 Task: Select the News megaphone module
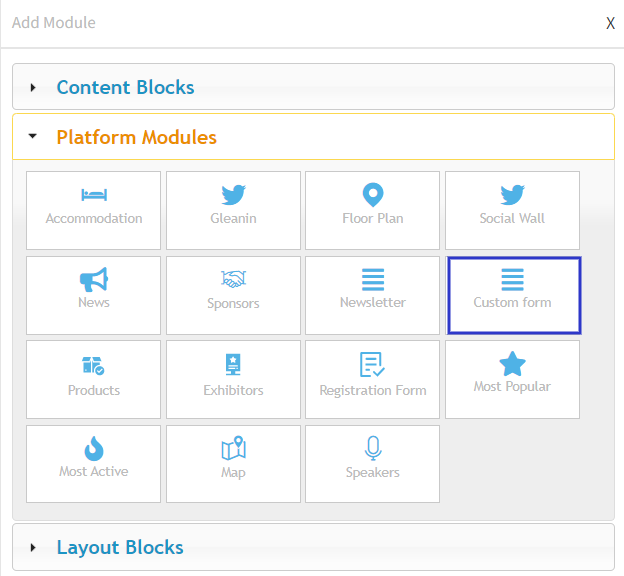(94, 295)
